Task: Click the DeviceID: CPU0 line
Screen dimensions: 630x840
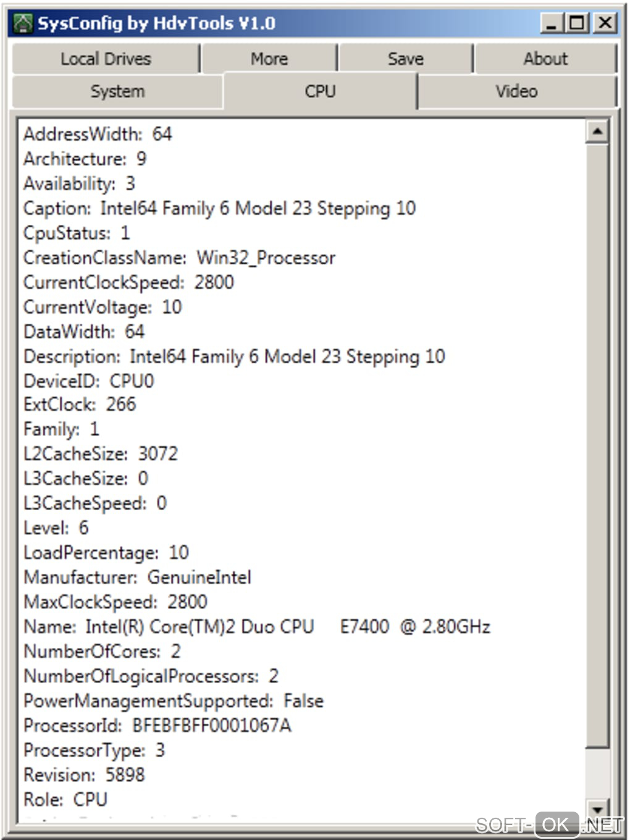Action: (89, 381)
